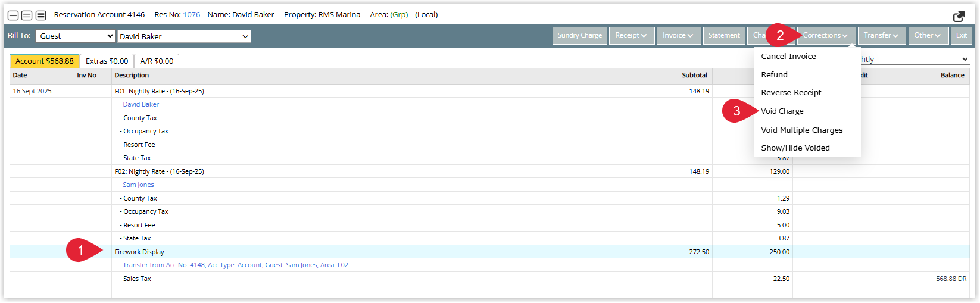The height and width of the screenshot is (303, 980).
Task: Click the Property: RMS Marina label
Action: [x=322, y=15]
